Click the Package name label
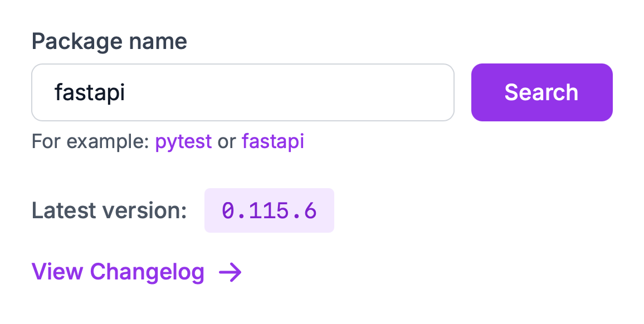 pyautogui.click(x=109, y=41)
